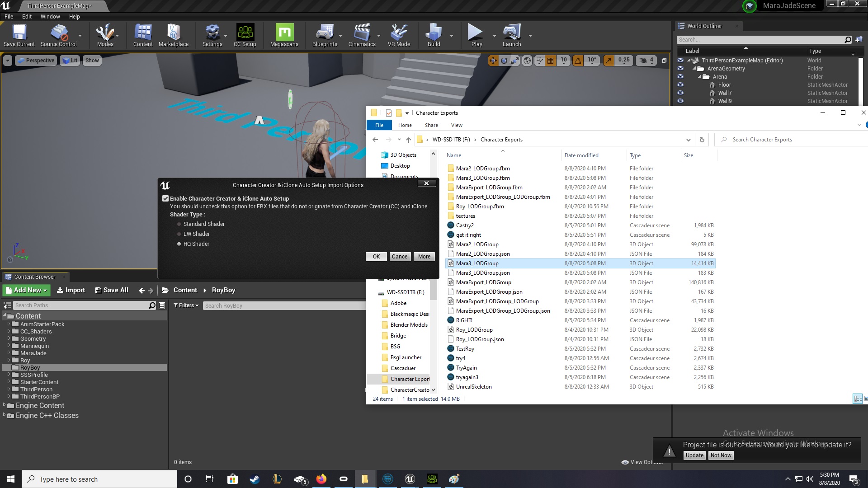
Task: Open the Content toolbar icon
Action: click(143, 35)
